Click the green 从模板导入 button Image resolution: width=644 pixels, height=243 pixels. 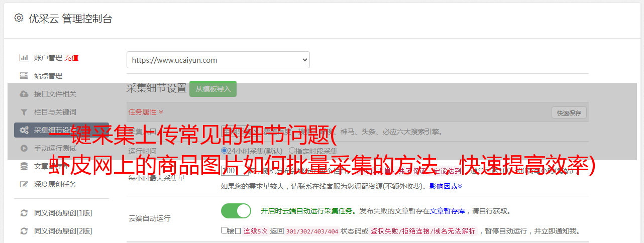pos(213,89)
